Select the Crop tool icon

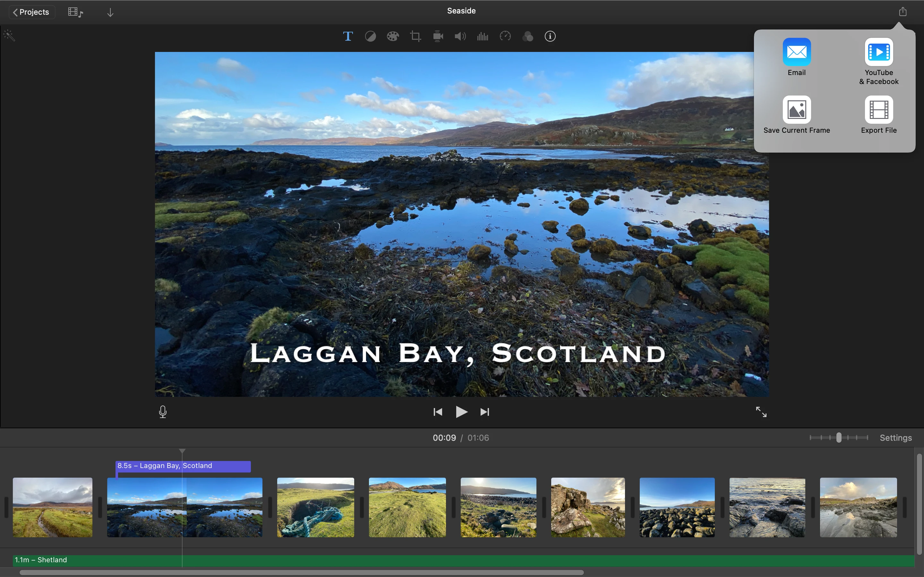[x=415, y=36]
